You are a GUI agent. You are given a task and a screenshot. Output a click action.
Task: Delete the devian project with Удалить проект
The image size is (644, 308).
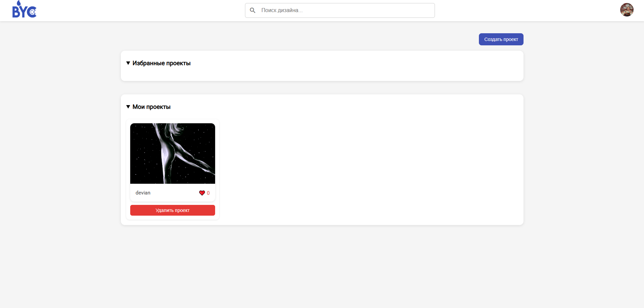tap(172, 210)
